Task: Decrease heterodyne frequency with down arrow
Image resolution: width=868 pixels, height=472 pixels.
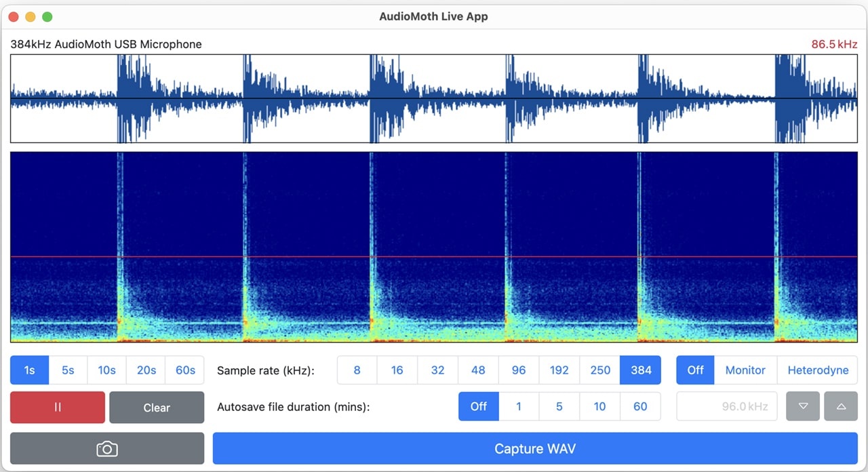Action: 803,406
